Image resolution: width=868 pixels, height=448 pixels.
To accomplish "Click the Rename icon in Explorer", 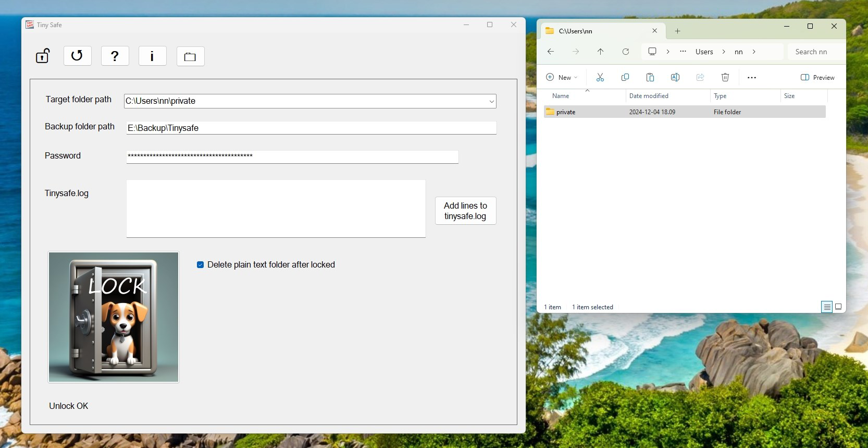I will pos(675,77).
